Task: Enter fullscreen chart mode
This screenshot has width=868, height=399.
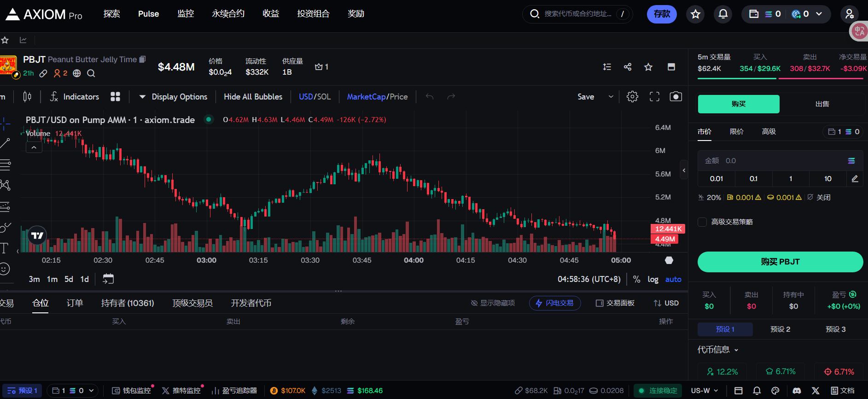Action: tap(654, 97)
